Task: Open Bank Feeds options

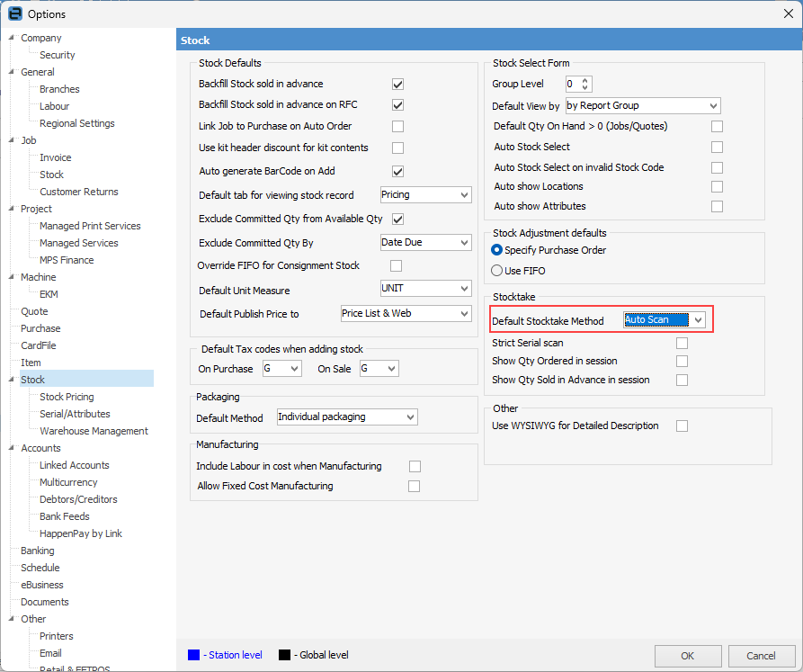Action: [x=65, y=516]
